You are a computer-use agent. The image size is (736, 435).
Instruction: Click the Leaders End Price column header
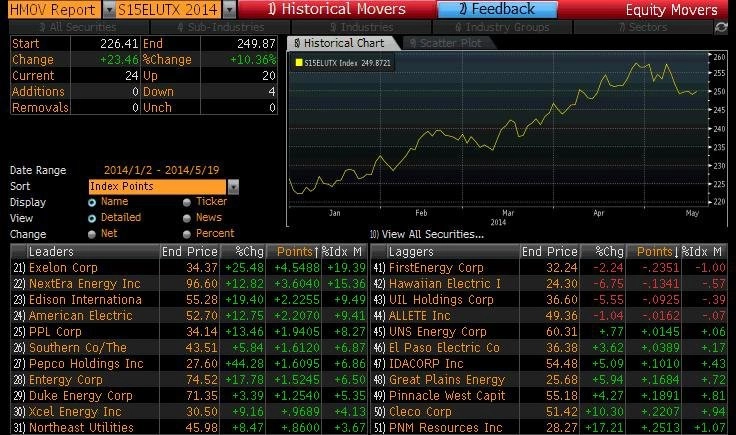190,252
